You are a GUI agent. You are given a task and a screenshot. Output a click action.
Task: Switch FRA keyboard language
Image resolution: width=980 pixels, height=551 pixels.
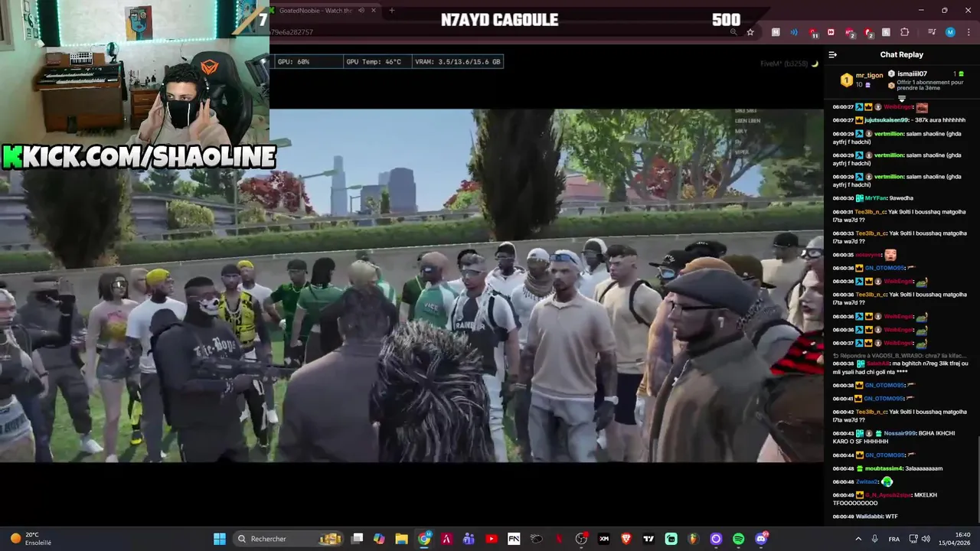[x=894, y=539]
